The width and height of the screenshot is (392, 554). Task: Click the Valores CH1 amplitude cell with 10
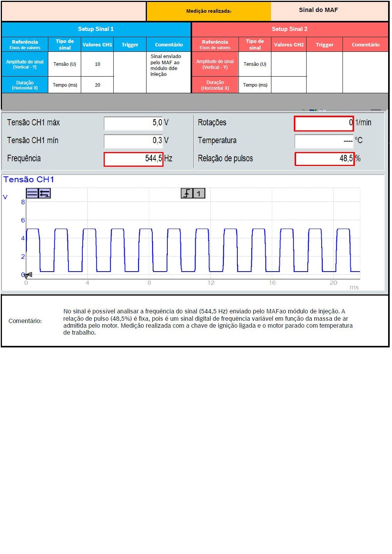(x=97, y=64)
